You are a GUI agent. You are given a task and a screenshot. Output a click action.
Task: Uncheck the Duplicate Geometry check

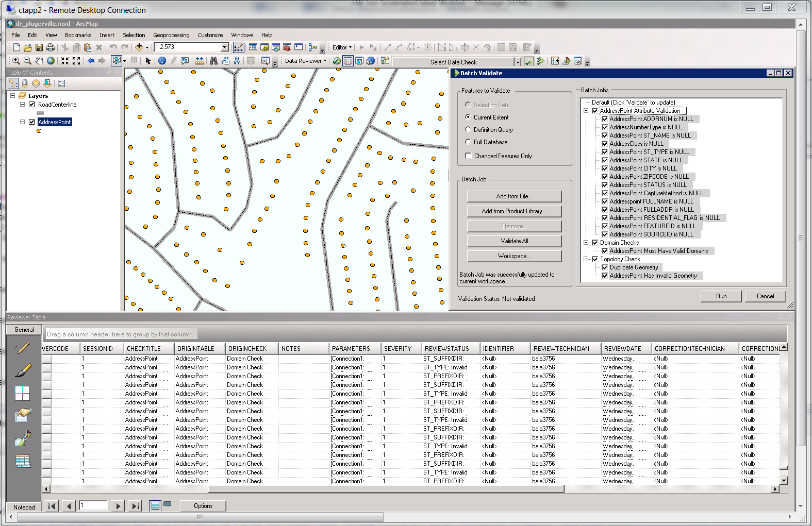pyautogui.click(x=605, y=267)
